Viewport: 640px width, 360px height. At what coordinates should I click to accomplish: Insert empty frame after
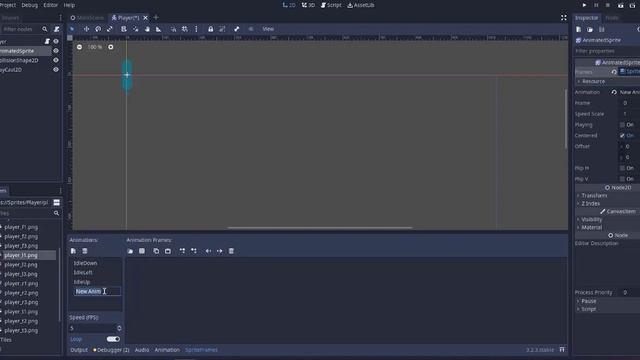tap(194, 251)
